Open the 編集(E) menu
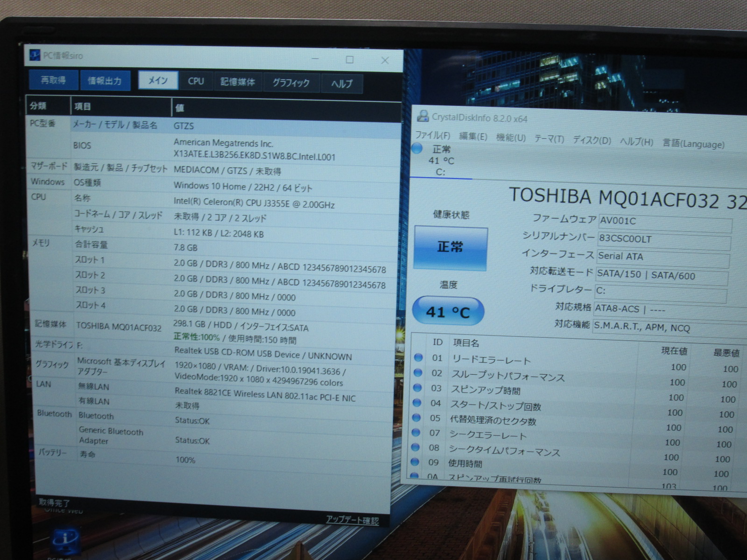Viewport: 747px width, 560px height. coord(473,137)
